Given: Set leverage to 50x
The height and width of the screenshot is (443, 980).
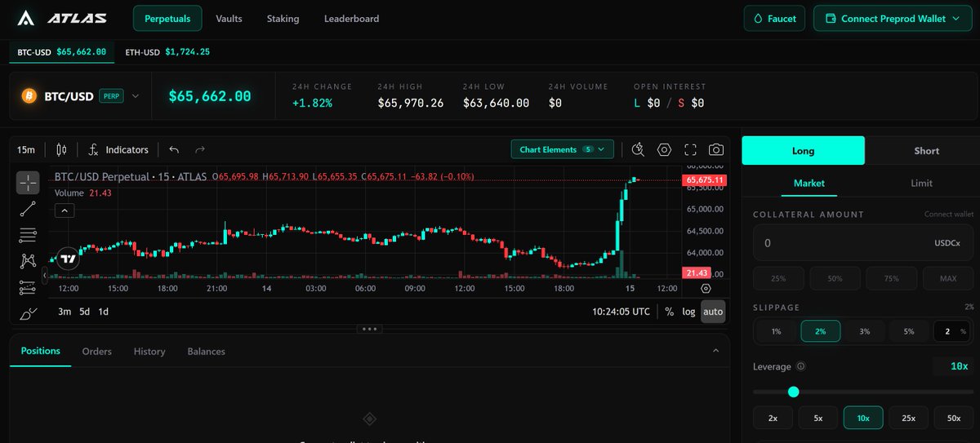Looking at the screenshot, I should (954, 418).
